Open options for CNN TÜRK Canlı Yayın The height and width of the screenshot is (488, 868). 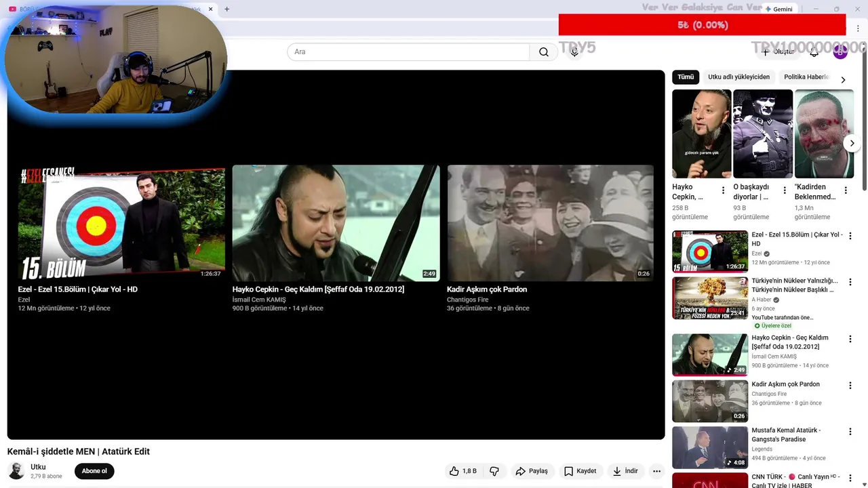pos(850,478)
